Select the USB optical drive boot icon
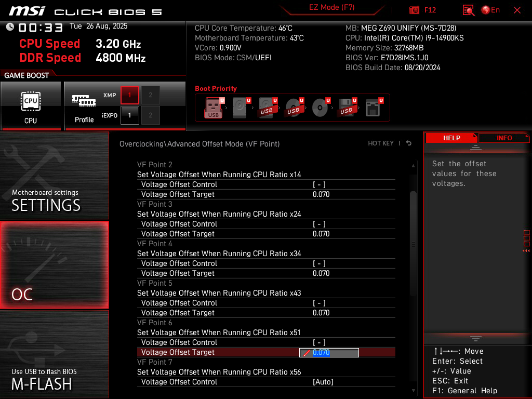The image size is (532, 399). pyautogui.click(x=294, y=108)
